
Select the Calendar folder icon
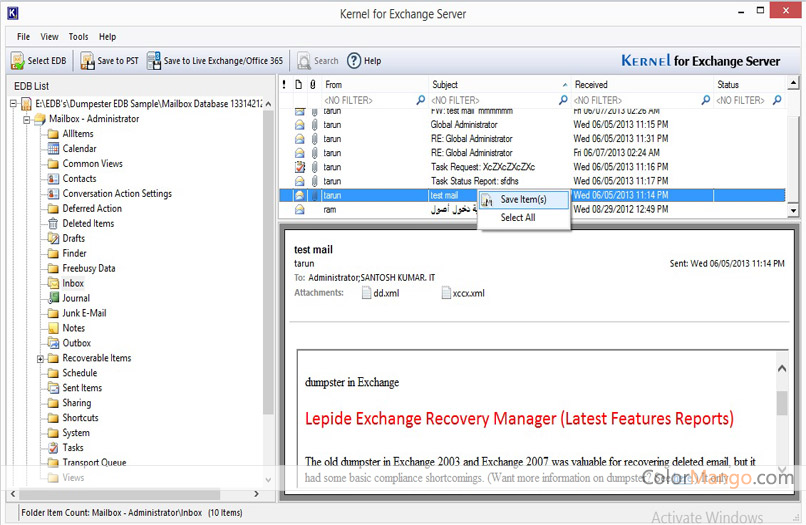point(53,149)
